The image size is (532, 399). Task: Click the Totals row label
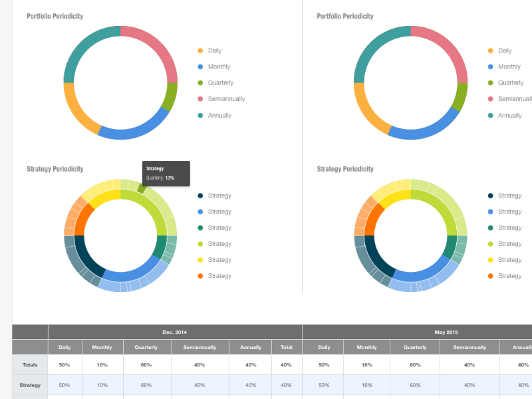pos(29,364)
